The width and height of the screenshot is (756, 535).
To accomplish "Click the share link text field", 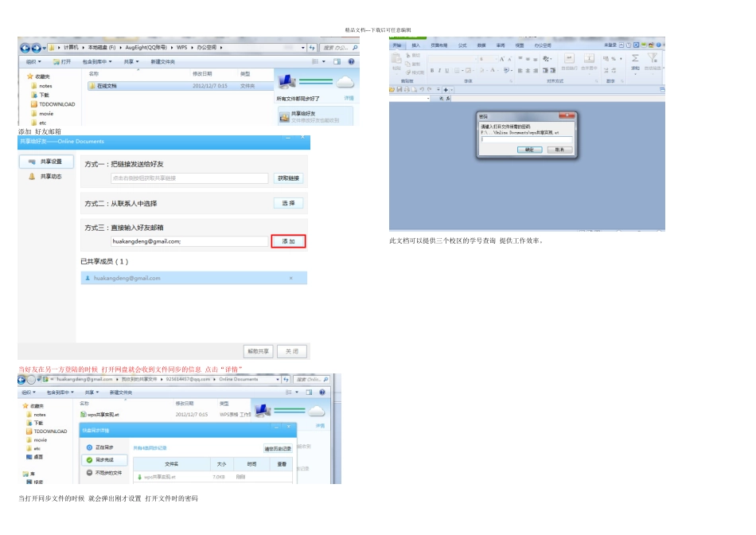I will 189,178.
